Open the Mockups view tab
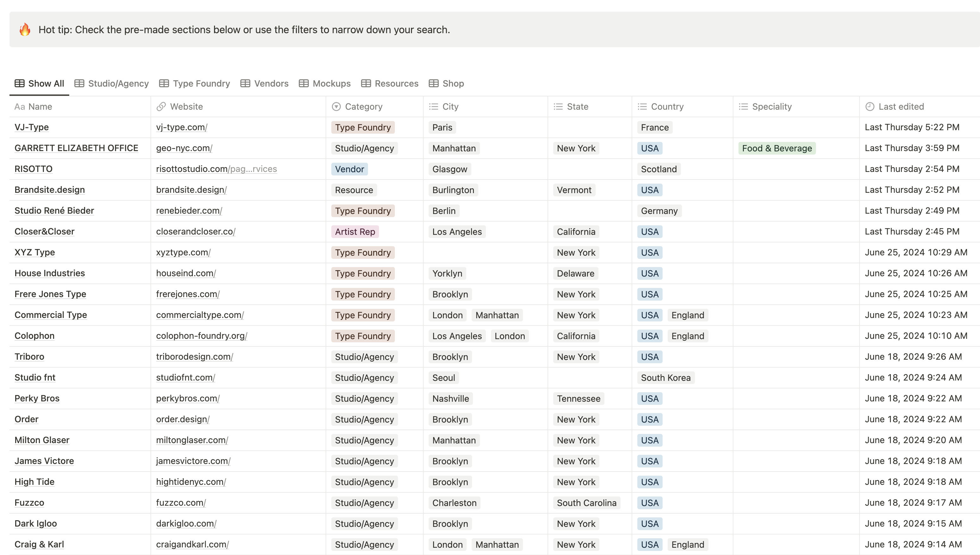 pyautogui.click(x=325, y=83)
